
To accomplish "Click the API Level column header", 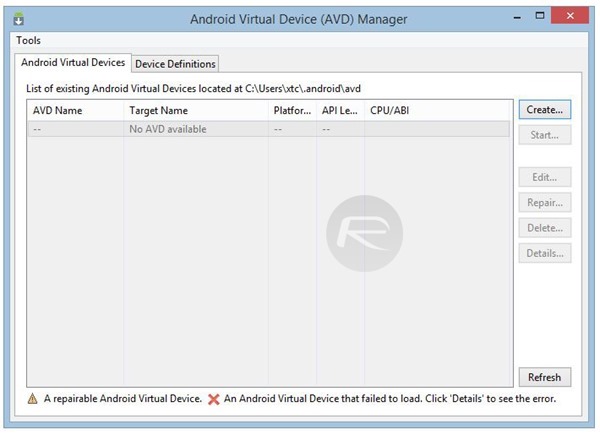I will coord(340,111).
